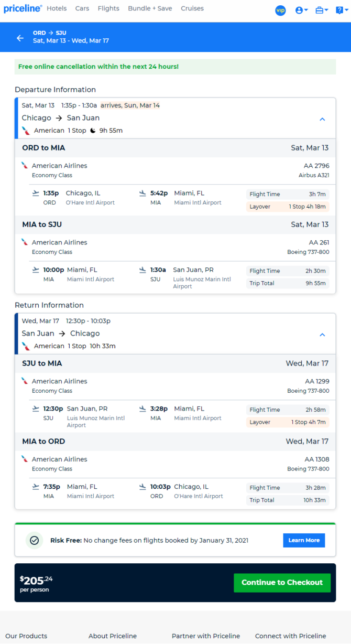This screenshot has width=351, height=644.
Task: Click the Risk Free checkmark icon
Action: click(35, 540)
